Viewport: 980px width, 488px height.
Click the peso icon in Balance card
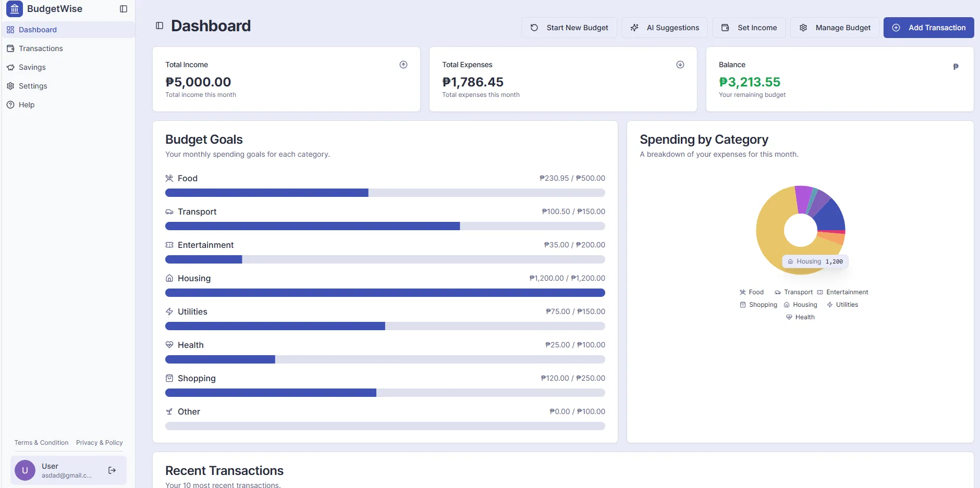(955, 67)
